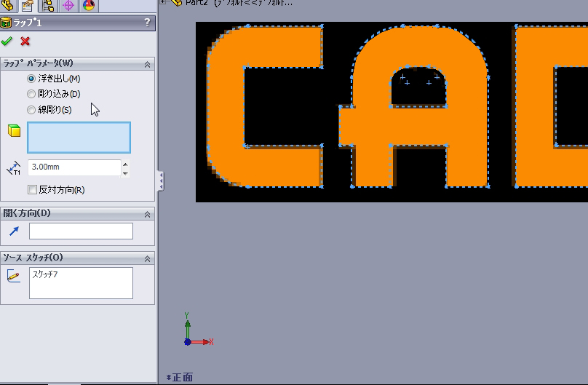Image resolution: width=588 pixels, height=385 pixels.
Task: Cancel the wrap with the red X
Action: [25, 41]
